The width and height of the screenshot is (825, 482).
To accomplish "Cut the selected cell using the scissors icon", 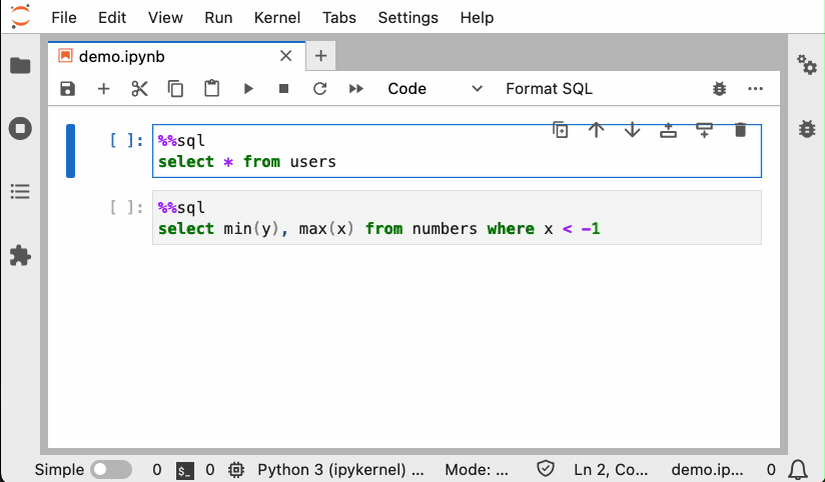I will coord(139,89).
